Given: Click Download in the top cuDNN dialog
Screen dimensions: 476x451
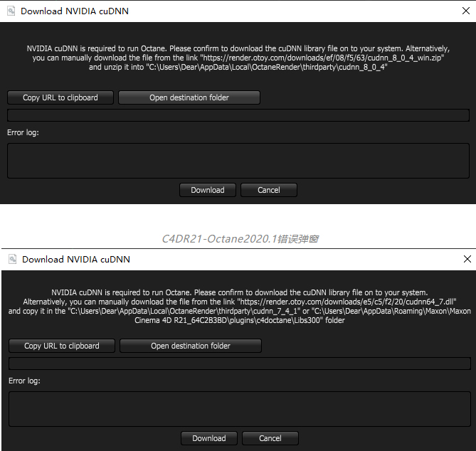Looking at the screenshot, I should [x=208, y=190].
